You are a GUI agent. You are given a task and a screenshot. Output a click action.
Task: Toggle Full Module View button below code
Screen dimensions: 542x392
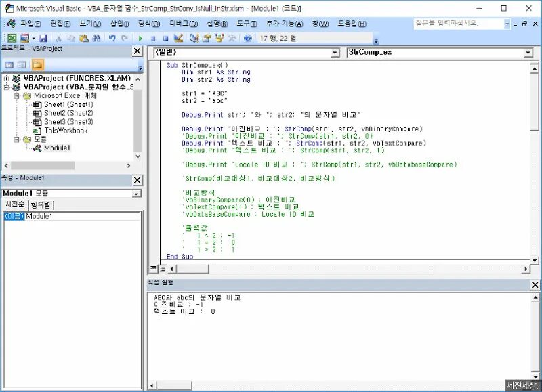pos(162,268)
